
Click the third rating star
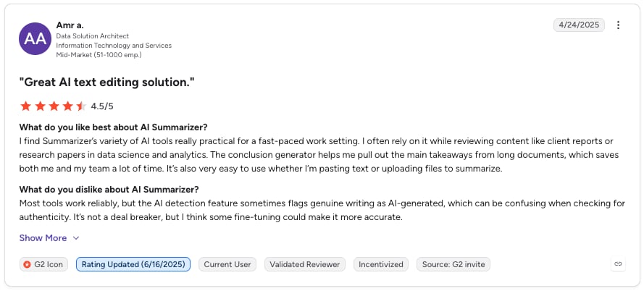[x=54, y=106]
